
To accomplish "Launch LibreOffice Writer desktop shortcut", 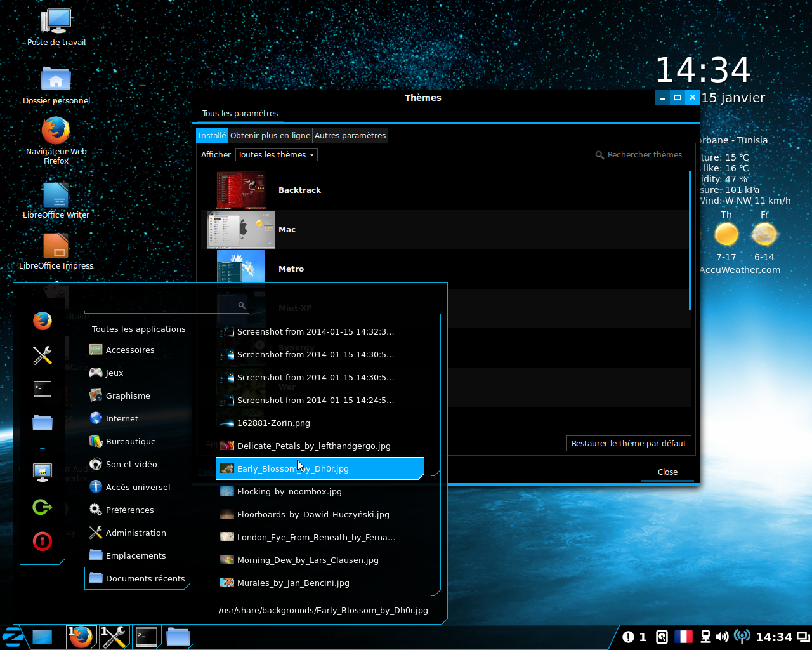I will click(56, 201).
